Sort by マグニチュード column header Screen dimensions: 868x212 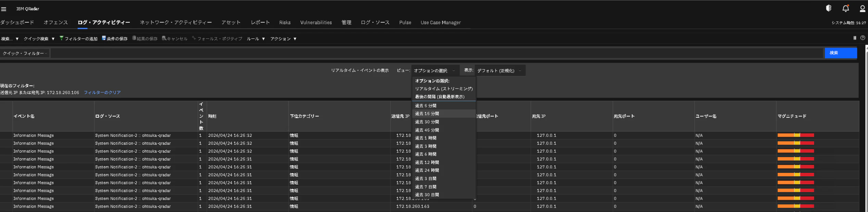pos(792,116)
